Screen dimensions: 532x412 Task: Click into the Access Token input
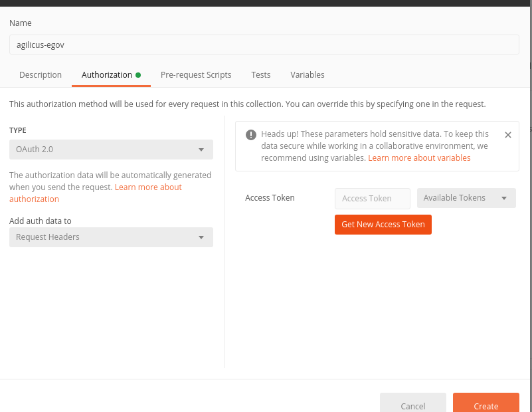[372, 198]
